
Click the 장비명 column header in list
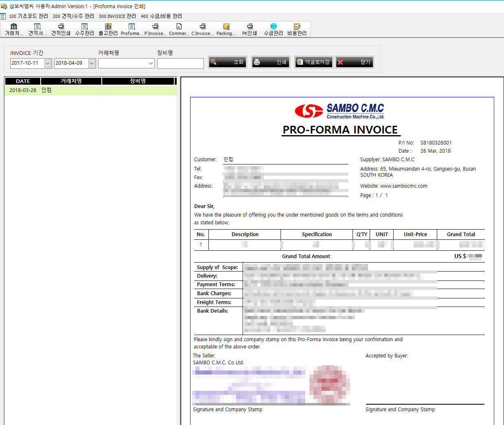pyautogui.click(x=138, y=81)
